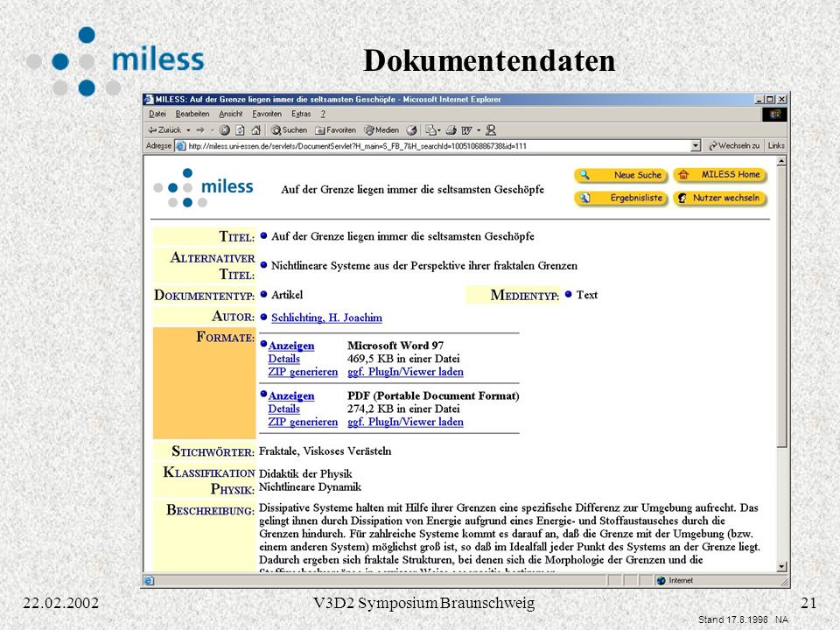Click '469,5 KB in einer Datei' text

click(x=403, y=359)
